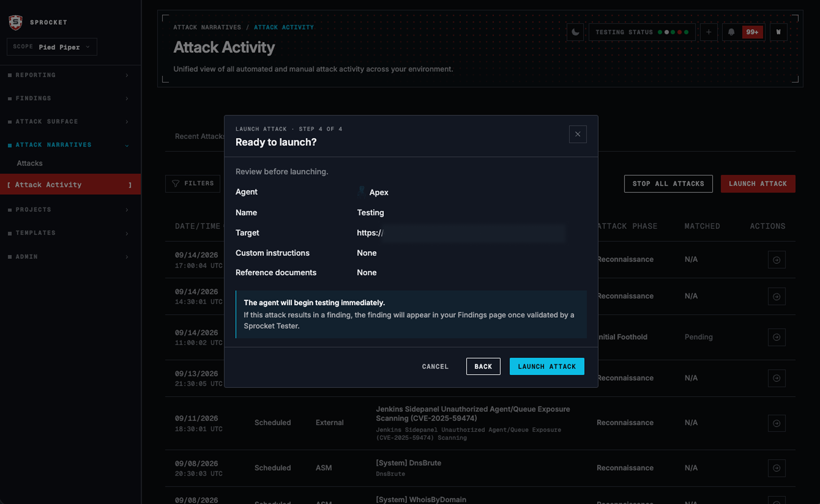This screenshot has width=820, height=504.
Task: Click the https:// target value
Action: [x=370, y=233]
